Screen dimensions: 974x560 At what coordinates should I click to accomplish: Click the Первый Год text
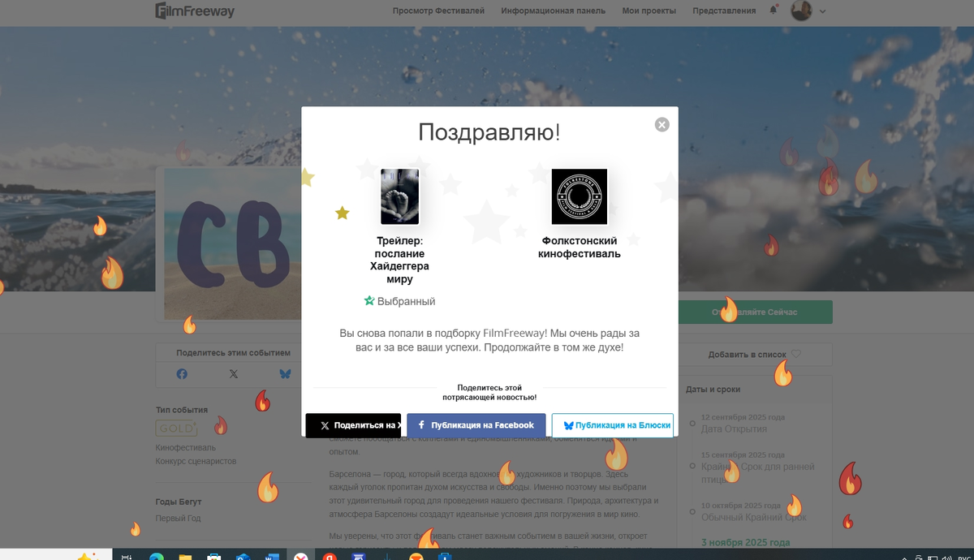(x=178, y=518)
